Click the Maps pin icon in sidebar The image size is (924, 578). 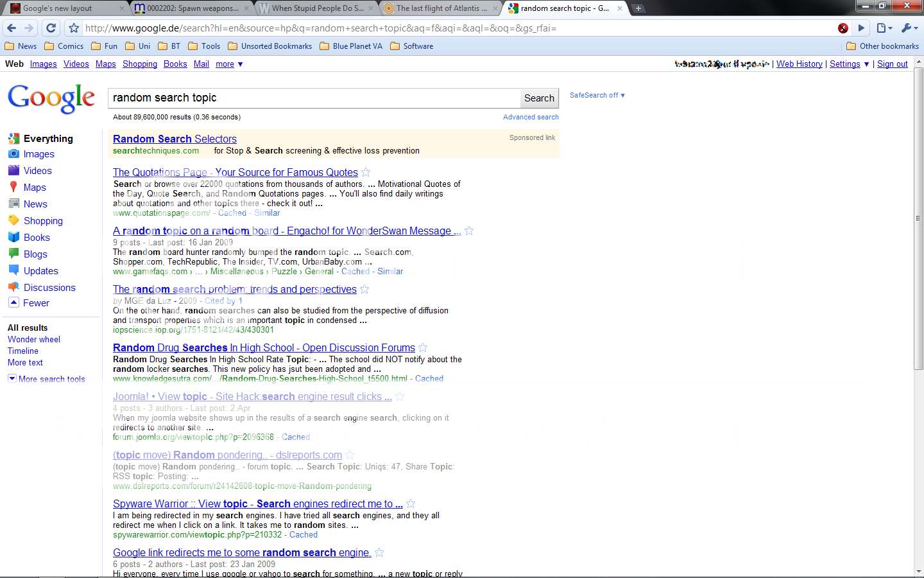click(x=13, y=187)
